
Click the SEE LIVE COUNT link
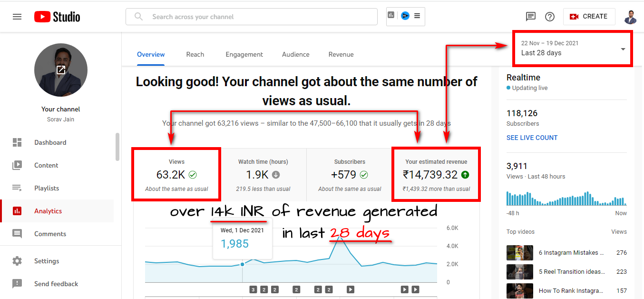(532, 138)
